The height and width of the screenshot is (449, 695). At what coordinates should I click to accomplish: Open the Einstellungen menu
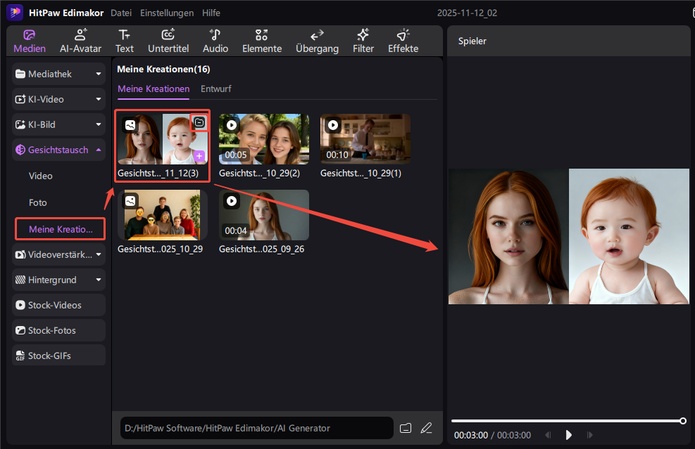click(167, 12)
